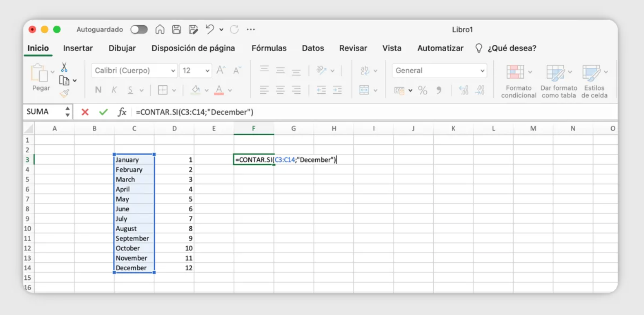Apply percent style format
Viewport: 644px width, 315px height.
pos(423,90)
